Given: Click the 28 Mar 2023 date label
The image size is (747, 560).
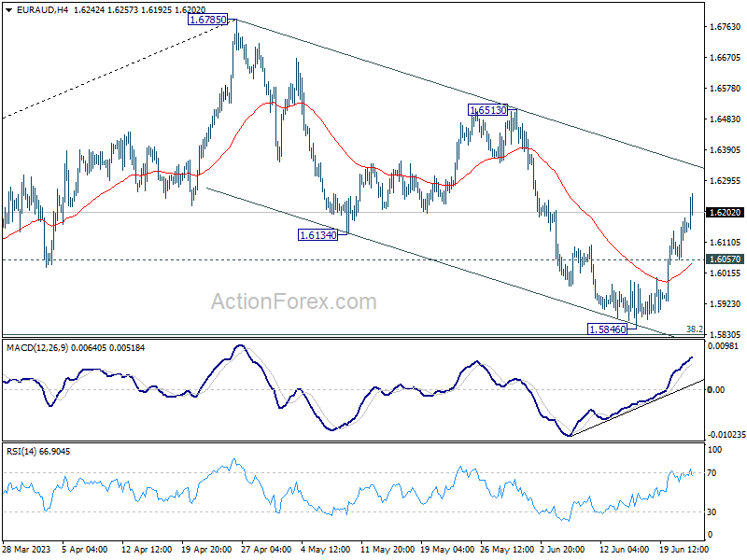Looking at the screenshot, I should 27,549.
